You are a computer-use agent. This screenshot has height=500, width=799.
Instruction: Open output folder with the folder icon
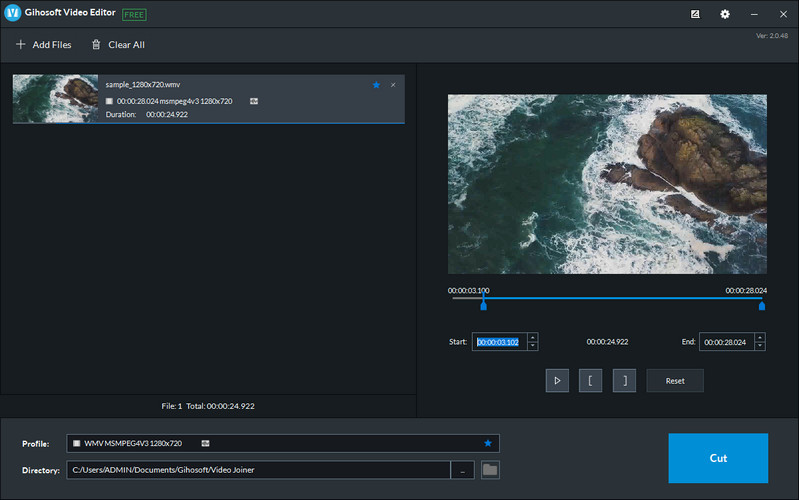point(490,470)
